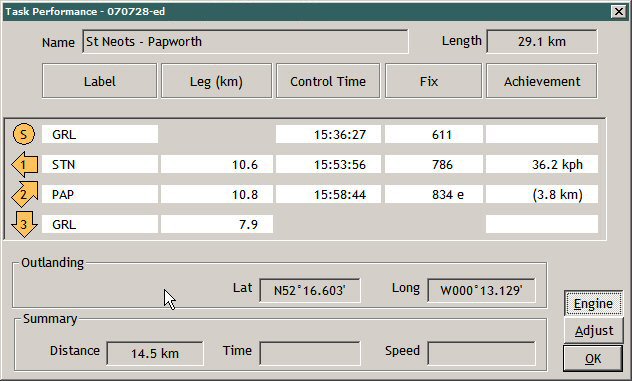Viewport: 632px width, 381px height.
Task: Open the Engine dialog button
Action: pyautogui.click(x=593, y=303)
